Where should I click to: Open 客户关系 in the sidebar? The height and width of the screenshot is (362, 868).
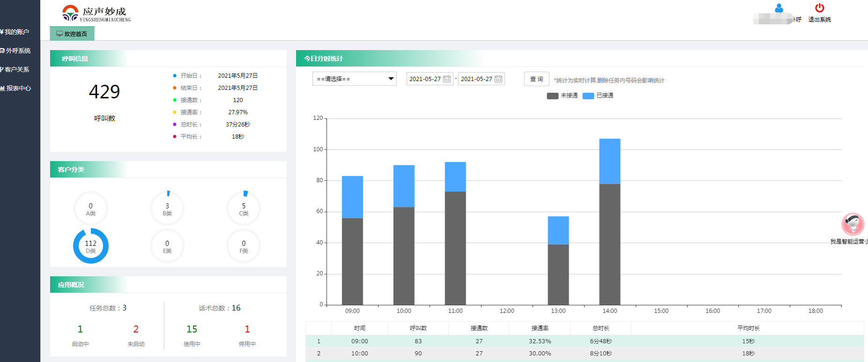[x=15, y=69]
